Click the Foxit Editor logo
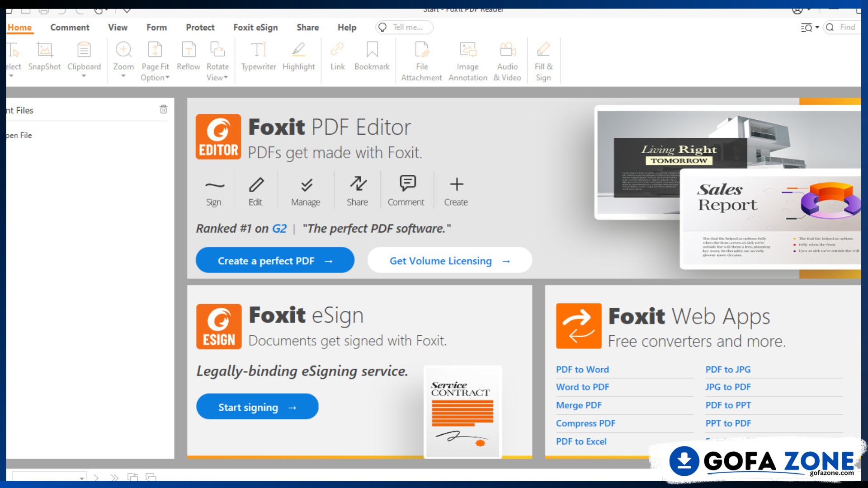This screenshot has width=868, height=488. pos(218,136)
